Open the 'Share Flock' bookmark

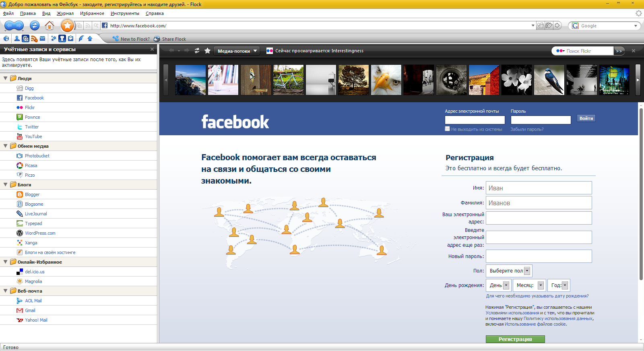tap(170, 39)
